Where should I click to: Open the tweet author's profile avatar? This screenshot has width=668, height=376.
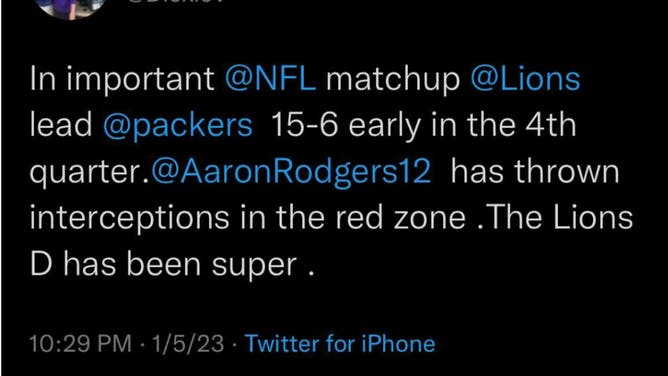coord(70,8)
